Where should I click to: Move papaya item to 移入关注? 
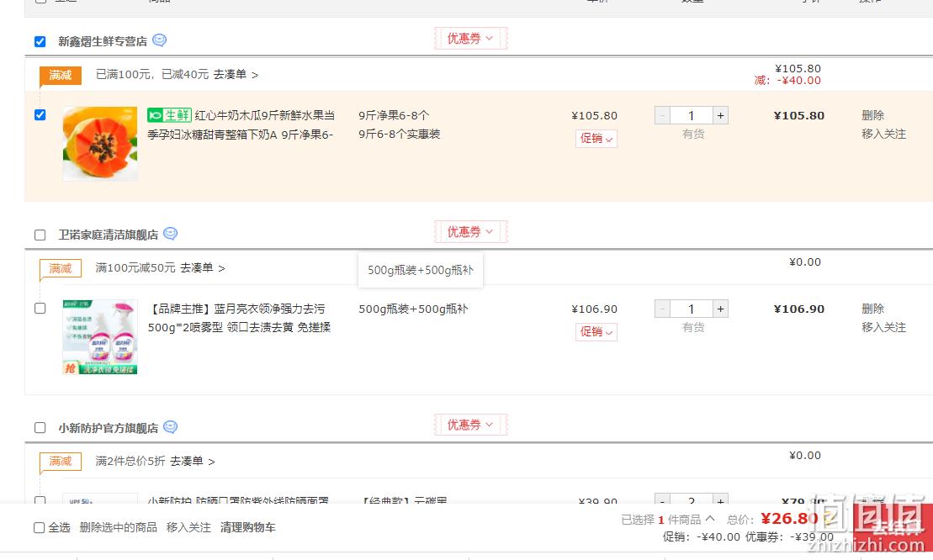[883, 135]
